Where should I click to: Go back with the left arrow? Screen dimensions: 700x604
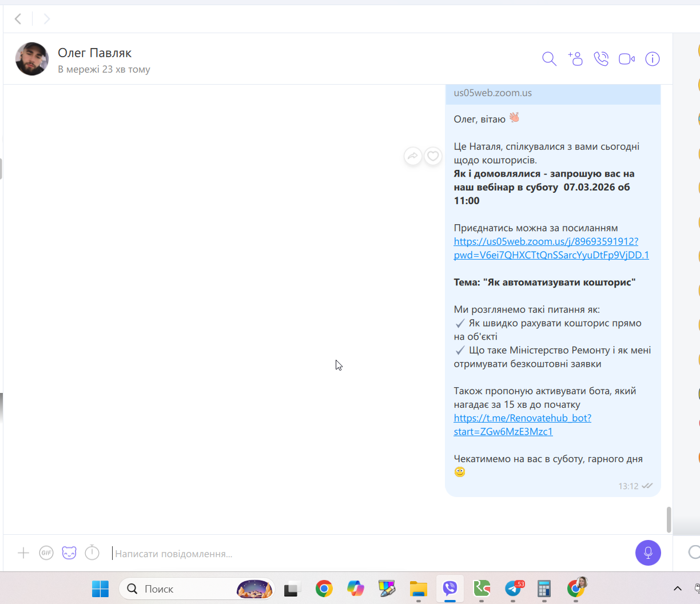point(18,19)
